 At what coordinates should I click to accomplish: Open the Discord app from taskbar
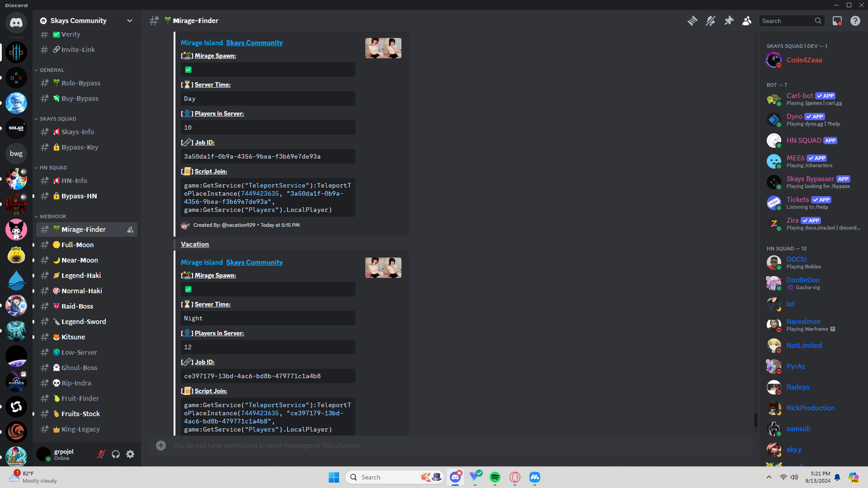[x=455, y=477]
